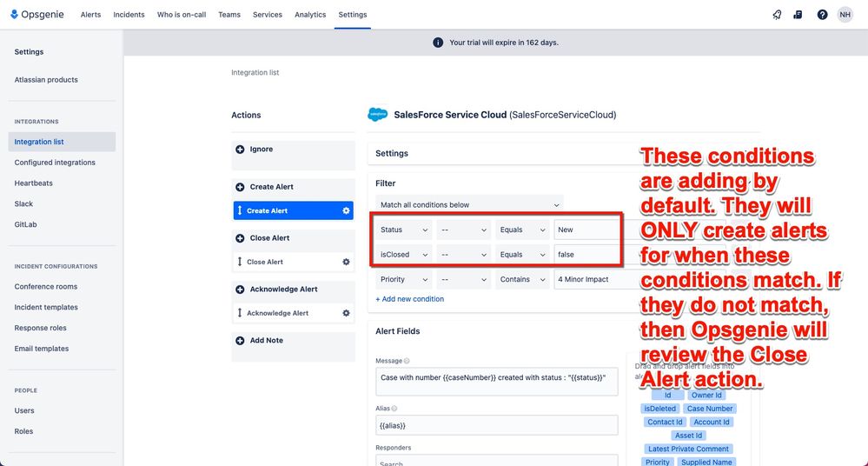
Task: Open Incident templates in sidebar
Action: pos(46,308)
